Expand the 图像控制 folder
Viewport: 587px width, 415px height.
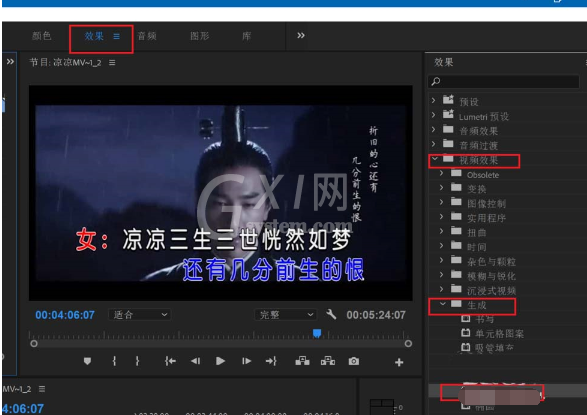[441, 202]
